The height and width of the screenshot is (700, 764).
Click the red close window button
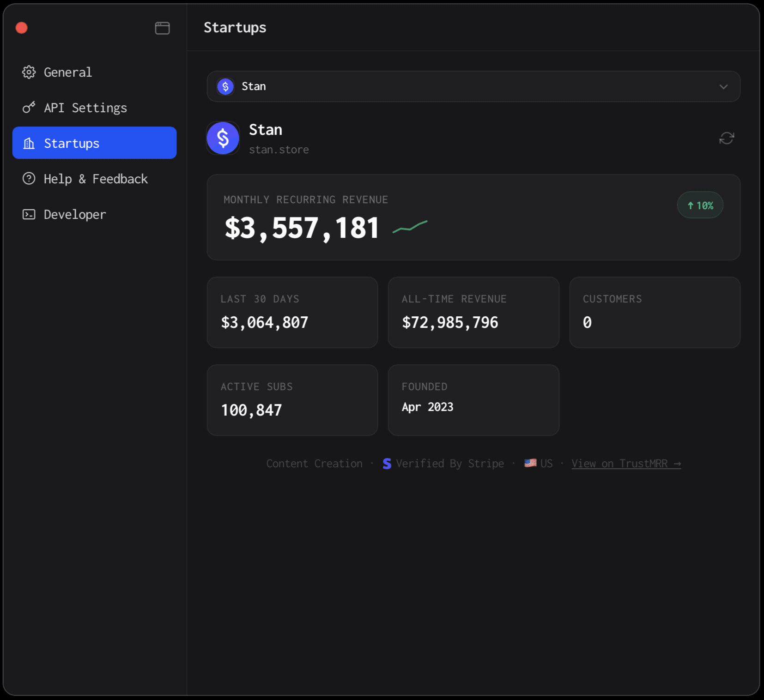tap(22, 28)
